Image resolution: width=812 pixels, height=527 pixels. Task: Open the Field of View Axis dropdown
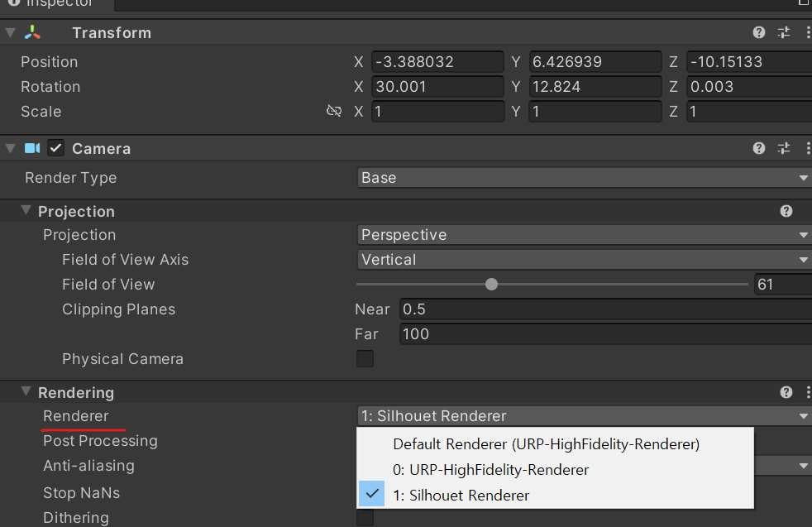(584, 260)
